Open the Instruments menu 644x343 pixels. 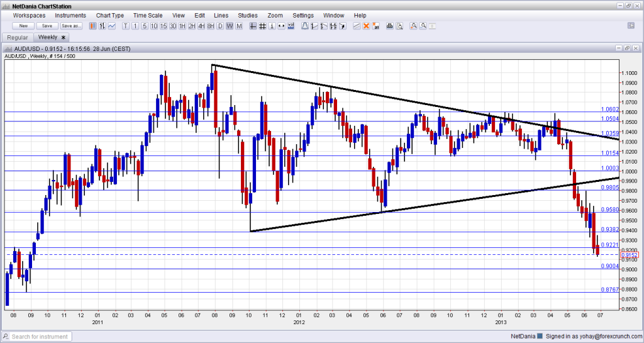[70, 15]
